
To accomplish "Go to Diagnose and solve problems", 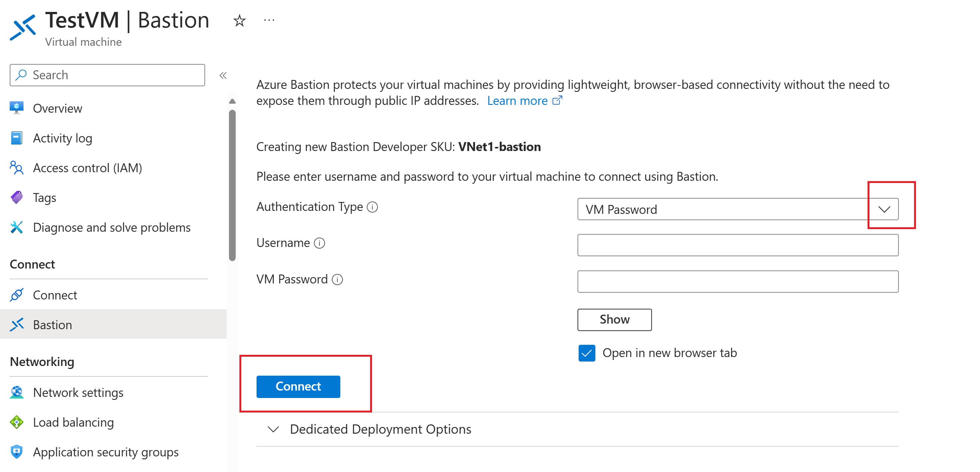I will point(101,228).
